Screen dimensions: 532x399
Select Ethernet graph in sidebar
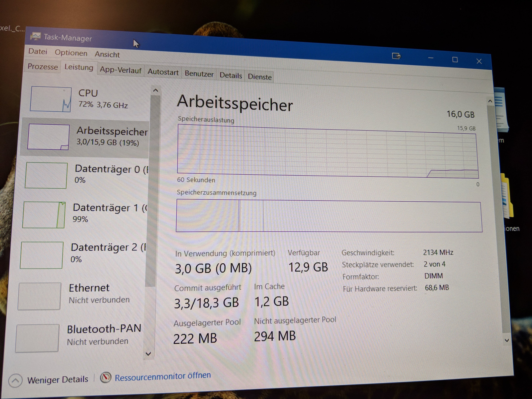tap(39, 296)
